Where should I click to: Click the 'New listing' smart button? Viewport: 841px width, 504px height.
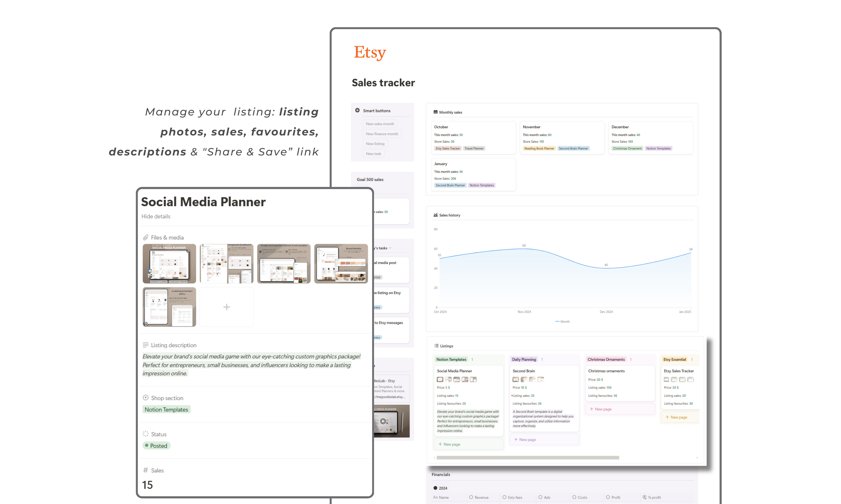[375, 143]
